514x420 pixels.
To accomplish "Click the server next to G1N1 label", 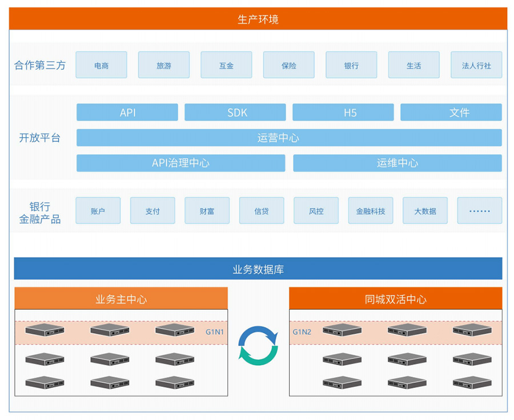I will [x=175, y=330].
